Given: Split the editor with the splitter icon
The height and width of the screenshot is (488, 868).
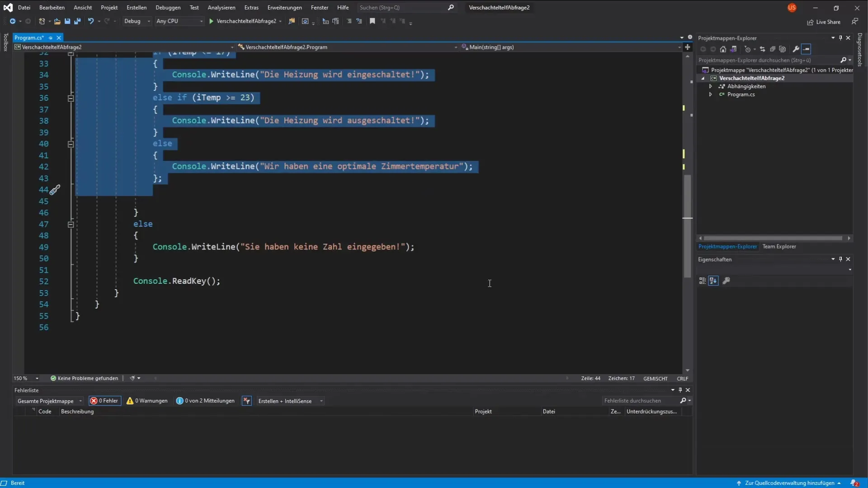Looking at the screenshot, I should 687,47.
